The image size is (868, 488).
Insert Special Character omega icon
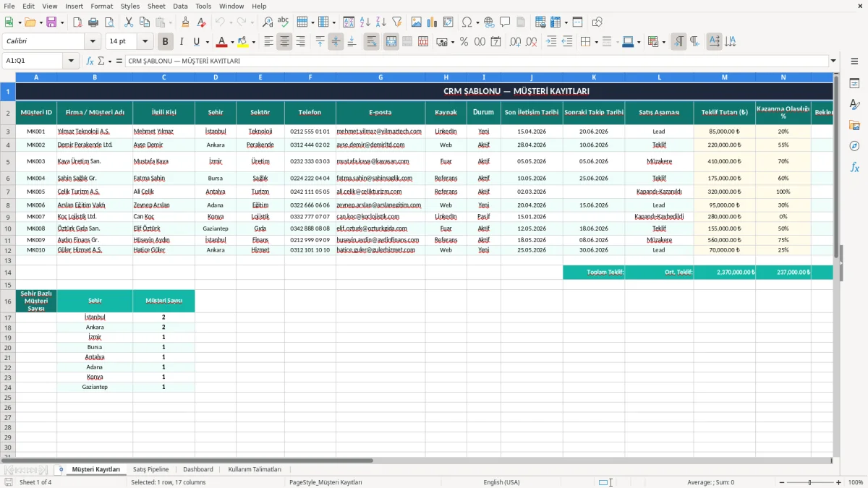(467, 22)
